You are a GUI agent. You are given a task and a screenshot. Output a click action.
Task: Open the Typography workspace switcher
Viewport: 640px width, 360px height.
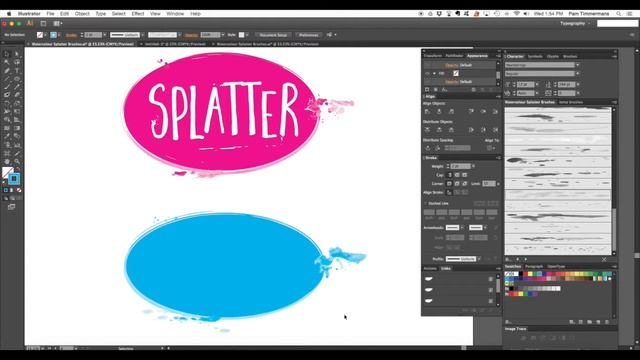(x=575, y=24)
